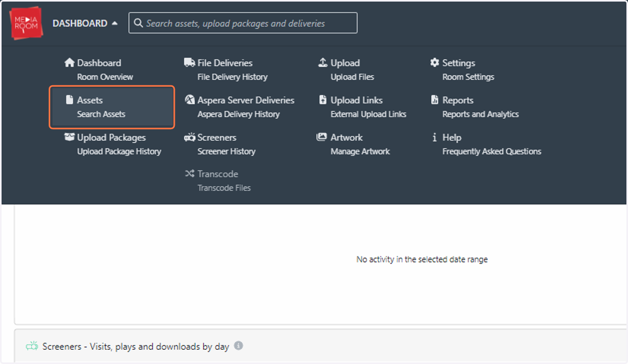628x364 pixels.
Task: Focus the search assets input field
Action: coord(243,23)
